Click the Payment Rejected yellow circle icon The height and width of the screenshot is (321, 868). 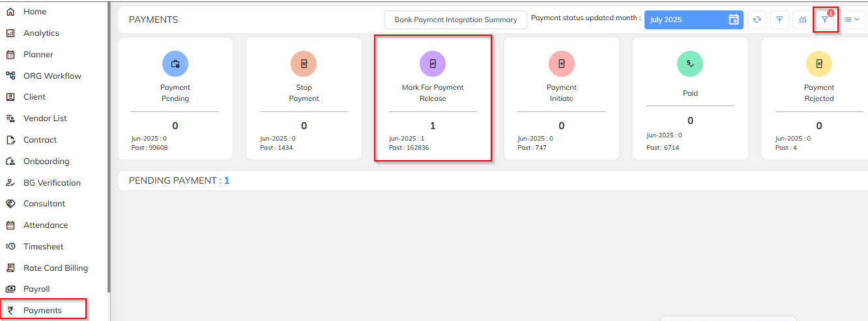click(819, 64)
